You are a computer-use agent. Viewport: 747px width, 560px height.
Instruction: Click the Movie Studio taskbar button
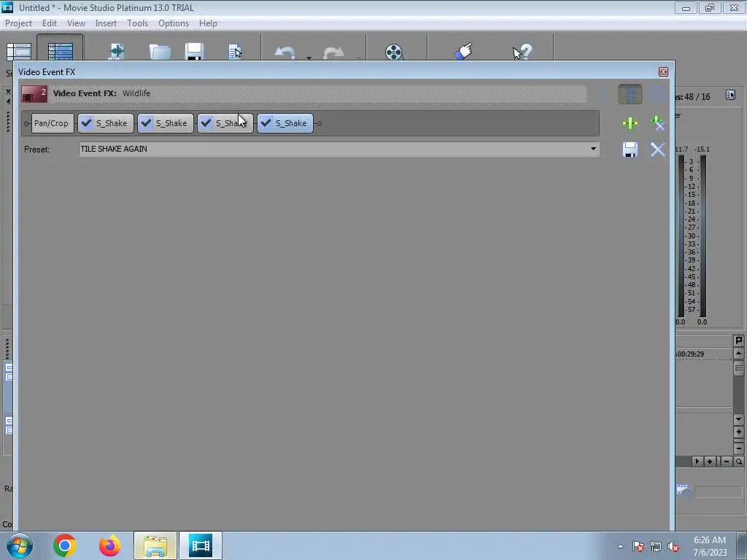tap(201, 545)
